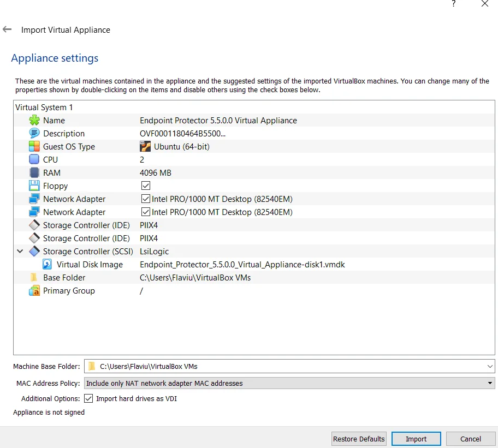The width and height of the screenshot is (498, 448).
Task: Click the Description speech bubble icon
Action: coord(34,134)
